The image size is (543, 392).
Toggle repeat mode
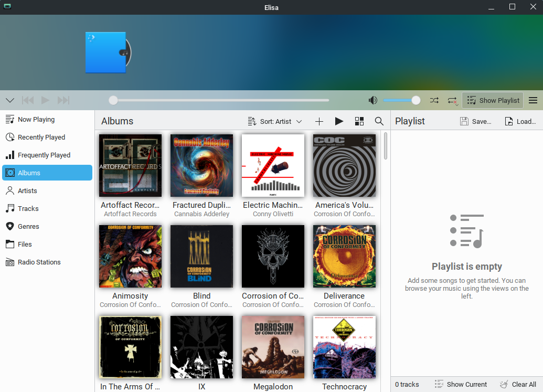(x=452, y=100)
